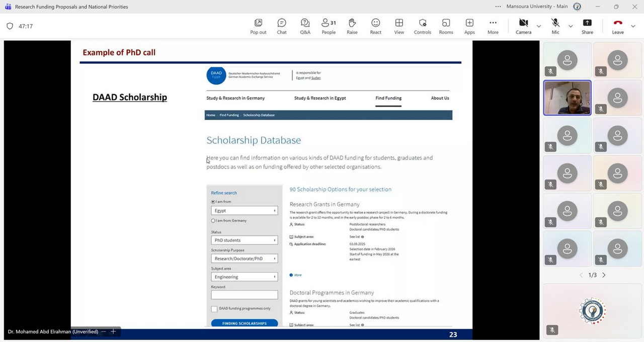Open the Controls menu
The height and width of the screenshot is (342, 644).
423,26
